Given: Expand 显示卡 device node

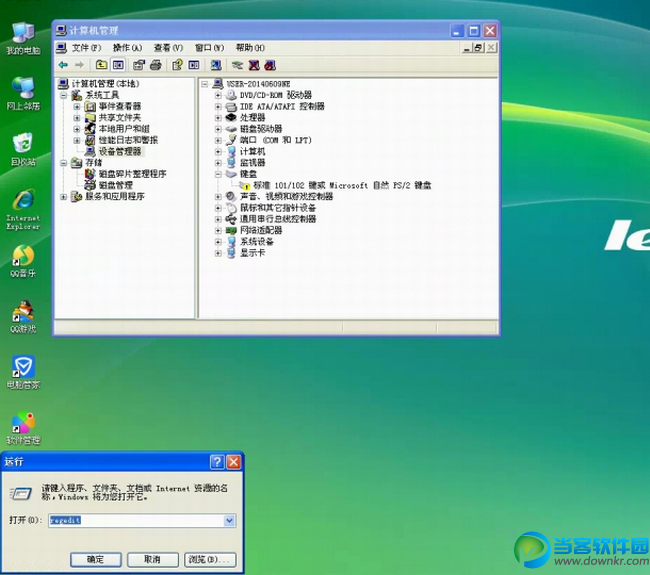Looking at the screenshot, I should pos(218,253).
